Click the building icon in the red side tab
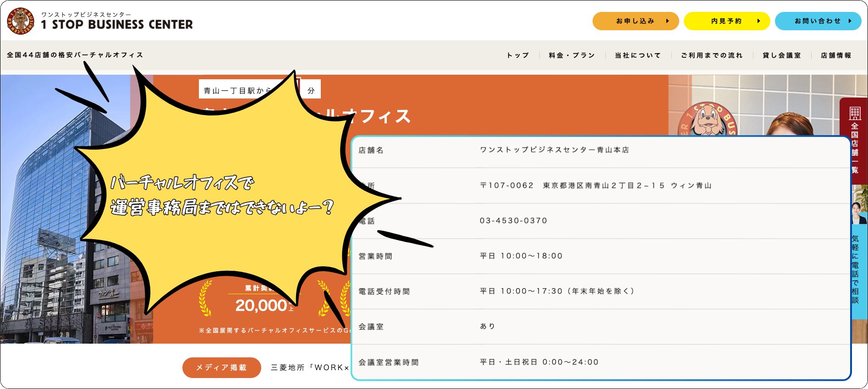Viewport: 868px width, 389px height. 855,113
